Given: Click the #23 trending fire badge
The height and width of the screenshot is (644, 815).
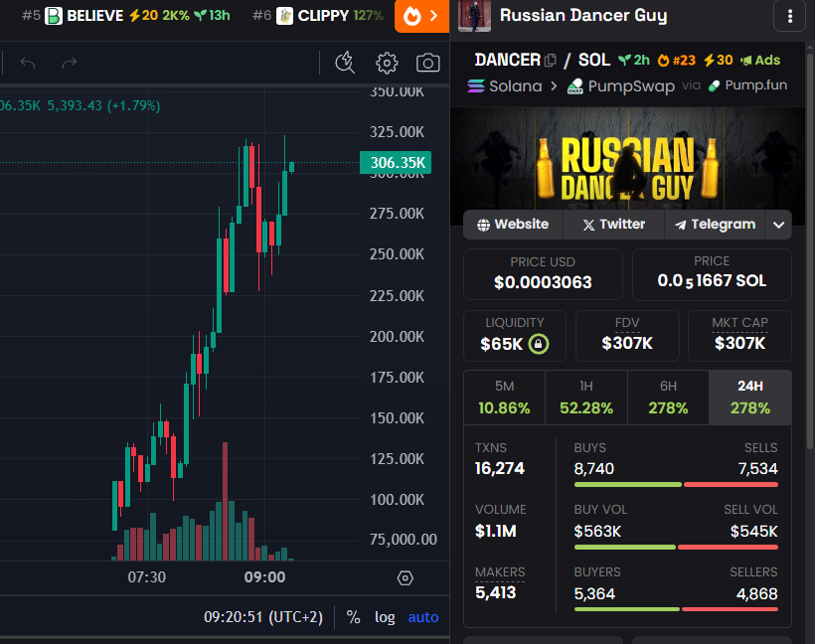Looking at the screenshot, I should pyautogui.click(x=676, y=61).
